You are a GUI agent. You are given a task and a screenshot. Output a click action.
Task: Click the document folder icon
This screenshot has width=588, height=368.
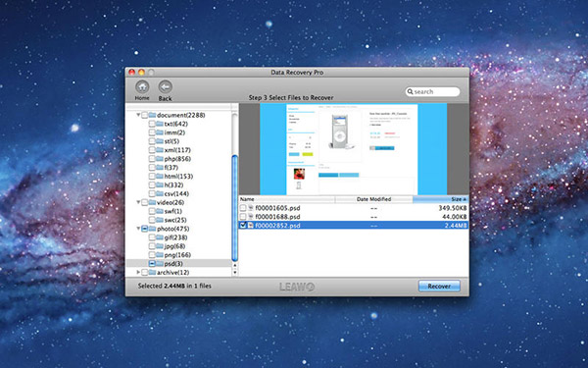[x=152, y=115]
